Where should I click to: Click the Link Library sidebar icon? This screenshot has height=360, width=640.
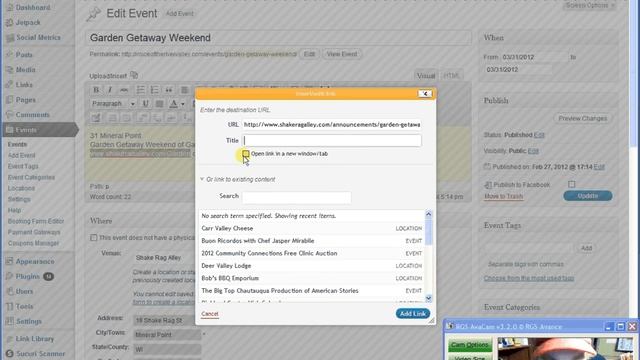coord(9,339)
